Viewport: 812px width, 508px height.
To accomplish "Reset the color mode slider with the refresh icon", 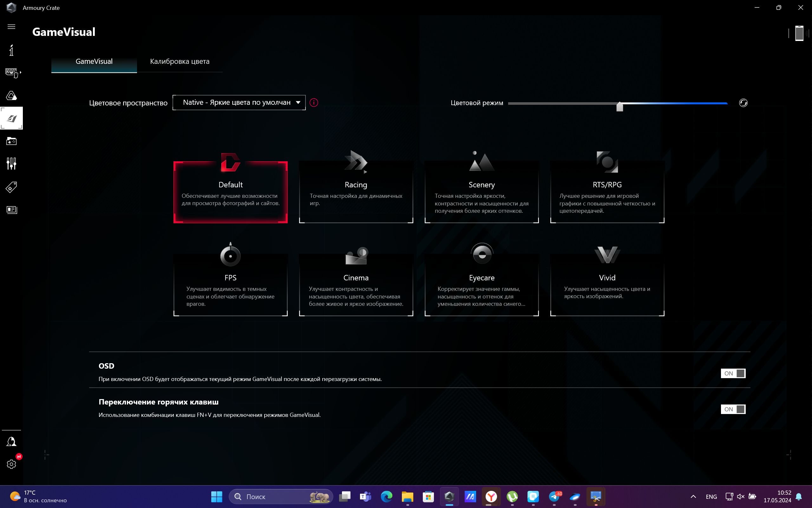I will point(743,103).
